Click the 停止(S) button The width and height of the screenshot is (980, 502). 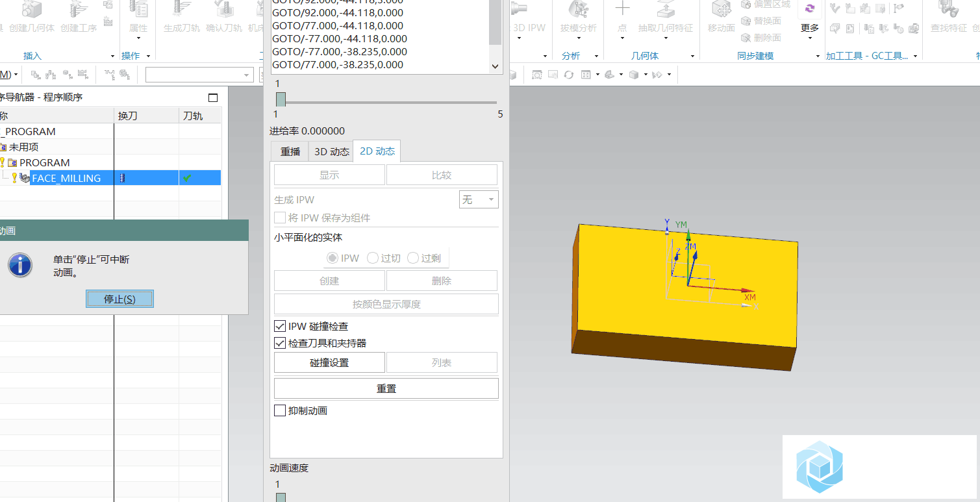[x=119, y=299]
